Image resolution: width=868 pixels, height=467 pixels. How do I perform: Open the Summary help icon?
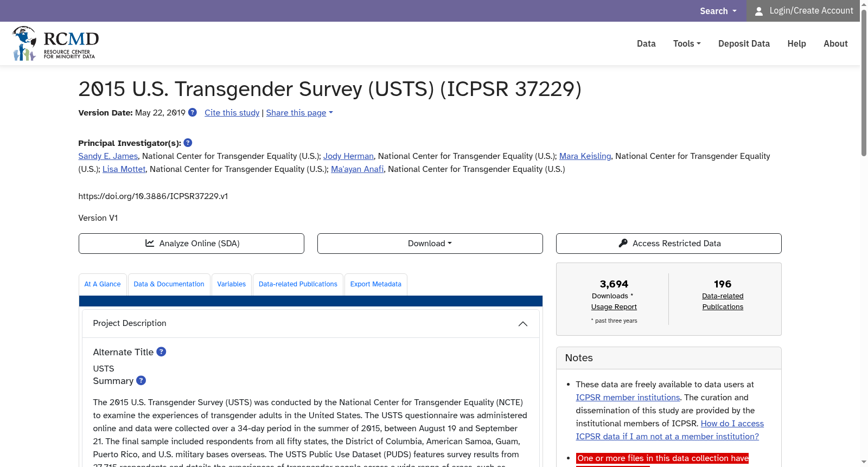(141, 380)
